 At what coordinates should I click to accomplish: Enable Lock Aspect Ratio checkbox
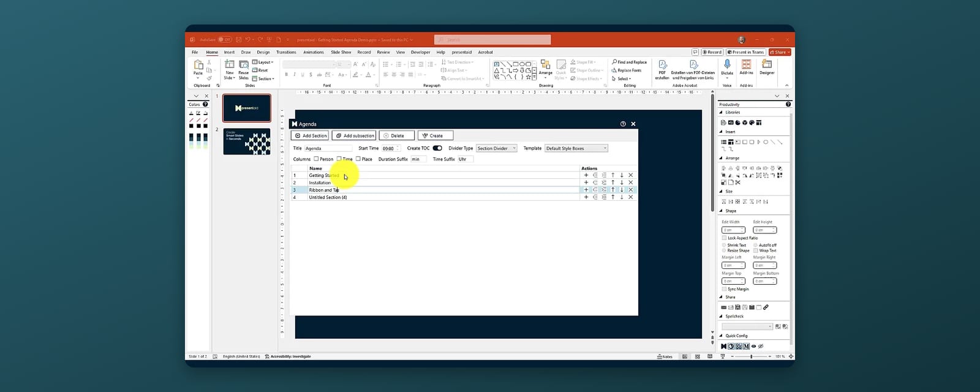click(x=724, y=238)
